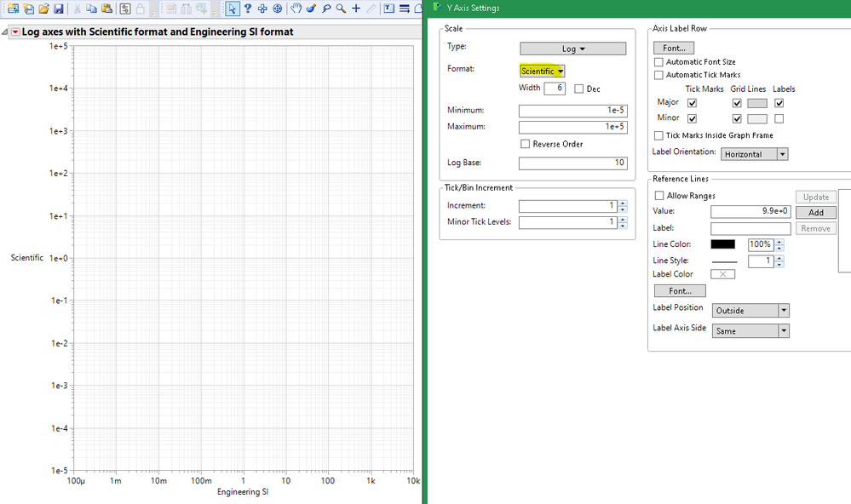
Task: Open the Scientific format dropdown
Action: [542, 71]
